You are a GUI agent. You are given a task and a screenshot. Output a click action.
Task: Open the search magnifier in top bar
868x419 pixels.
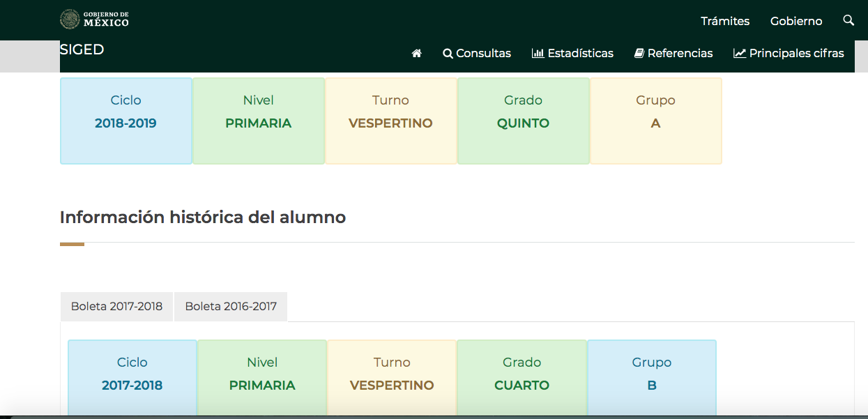click(848, 20)
